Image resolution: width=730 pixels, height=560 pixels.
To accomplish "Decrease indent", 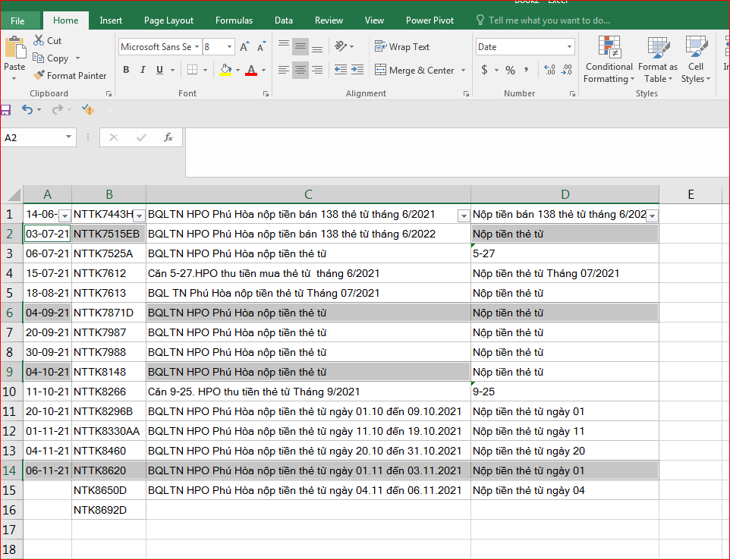I will tap(340, 70).
